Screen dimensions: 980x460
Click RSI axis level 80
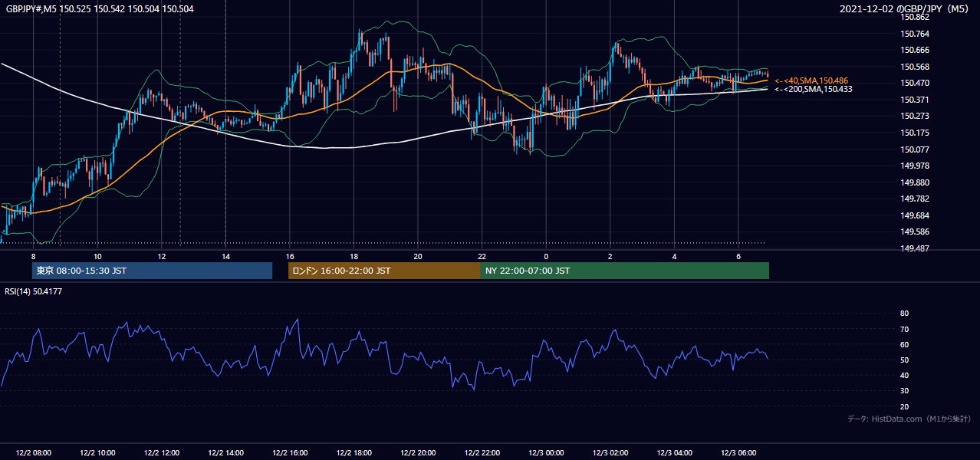click(904, 314)
